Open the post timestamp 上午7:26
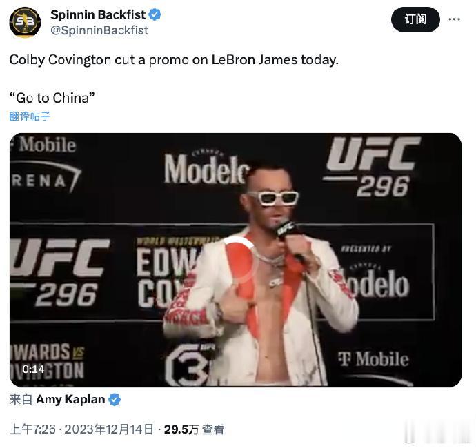Image resolution: width=476 pixels, height=448 pixels. click(x=32, y=429)
